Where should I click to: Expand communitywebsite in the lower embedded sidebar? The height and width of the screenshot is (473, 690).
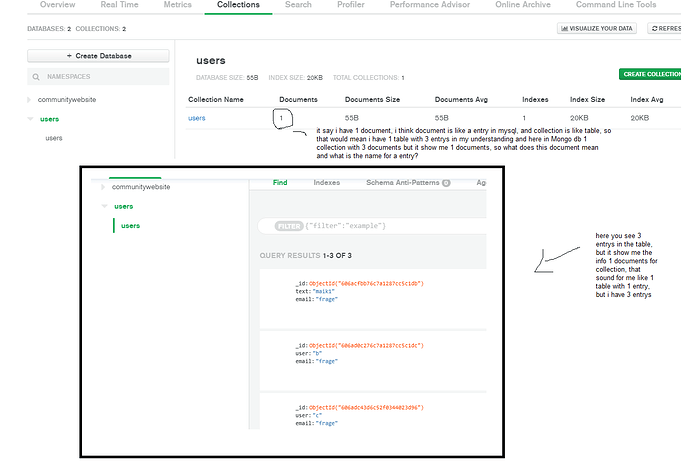coord(103,187)
